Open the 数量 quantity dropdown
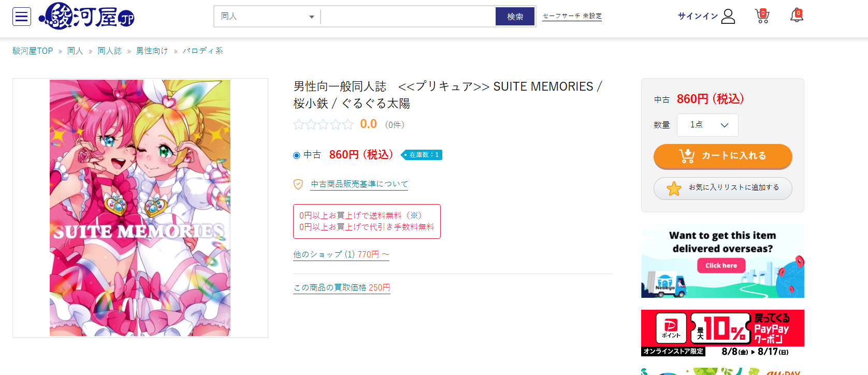 (707, 125)
